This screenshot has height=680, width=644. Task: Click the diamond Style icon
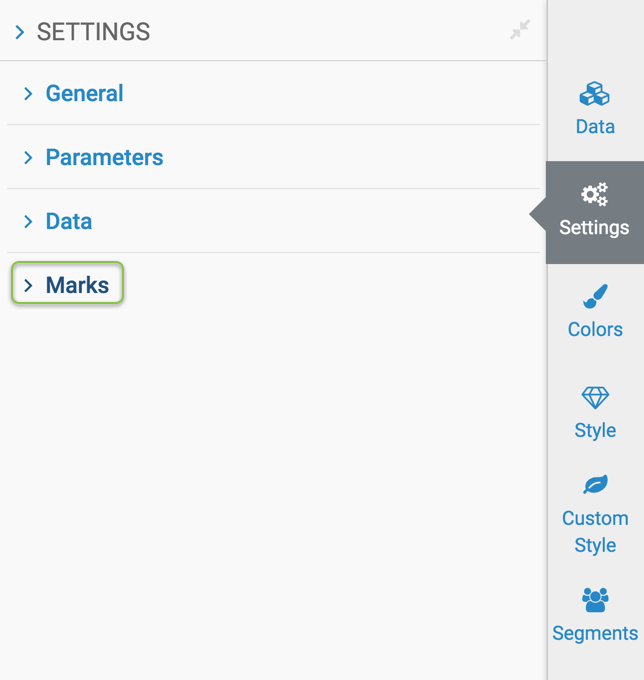[595, 398]
